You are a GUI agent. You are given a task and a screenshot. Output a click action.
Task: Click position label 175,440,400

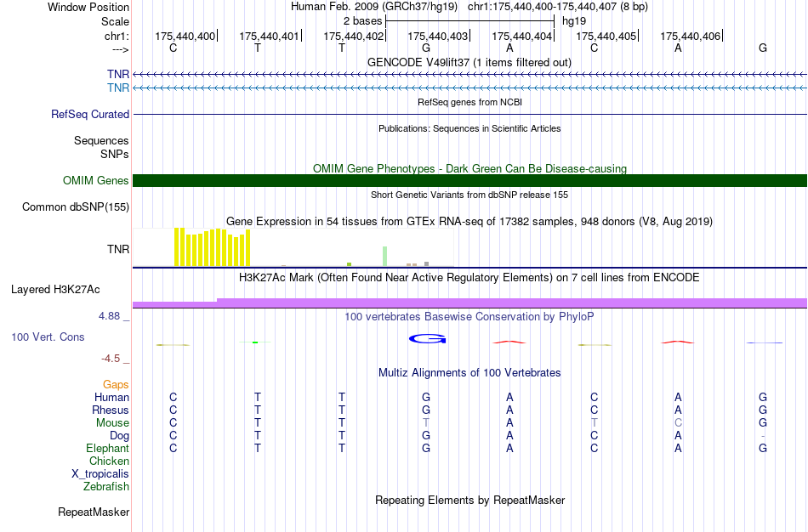pos(185,36)
